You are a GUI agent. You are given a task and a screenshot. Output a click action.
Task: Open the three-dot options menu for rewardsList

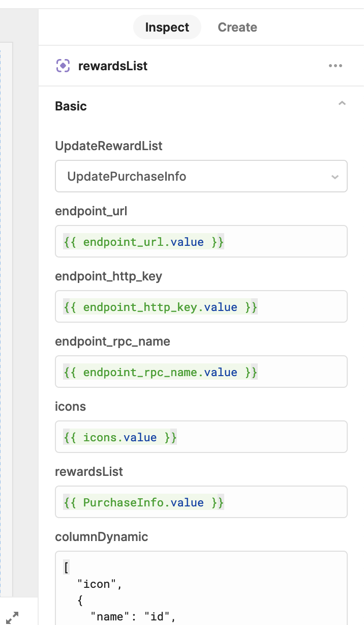pyautogui.click(x=336, y=66)
